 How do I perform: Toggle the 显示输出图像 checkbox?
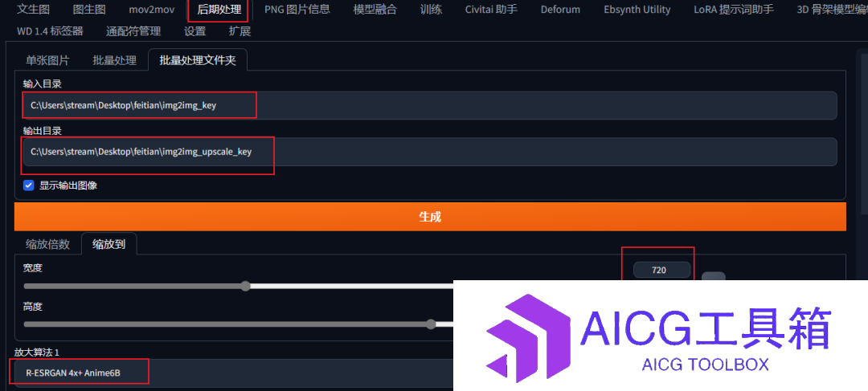(x=29, y=185)
